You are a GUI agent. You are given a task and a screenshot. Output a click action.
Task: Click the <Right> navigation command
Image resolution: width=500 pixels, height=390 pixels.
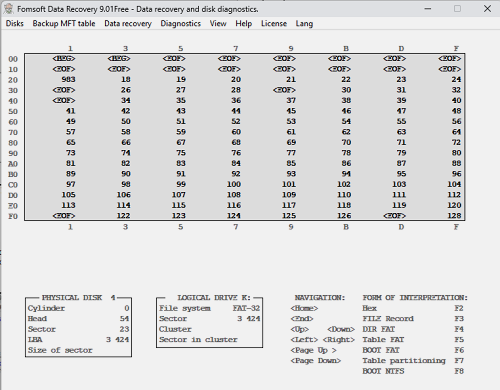pos(339,340)
